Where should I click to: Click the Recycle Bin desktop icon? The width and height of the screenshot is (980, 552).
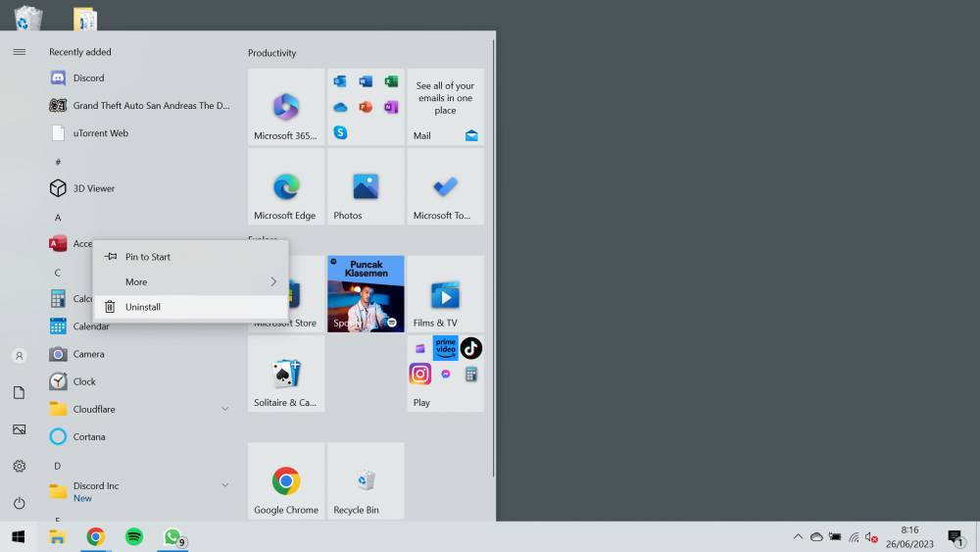(27, 17)
